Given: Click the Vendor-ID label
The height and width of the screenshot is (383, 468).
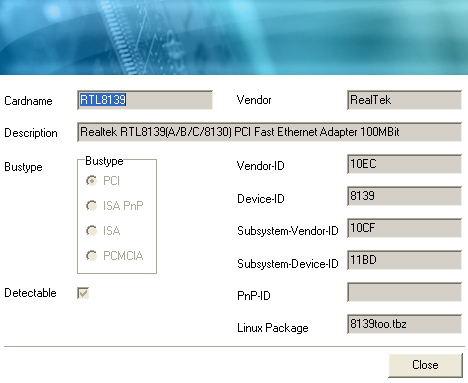Looking at the screenshot, I should (260, 166).
